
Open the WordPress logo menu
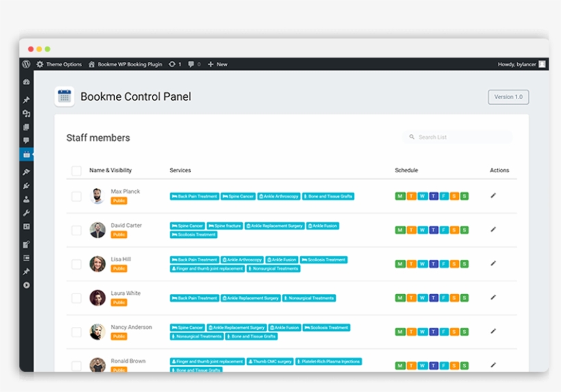26,64
